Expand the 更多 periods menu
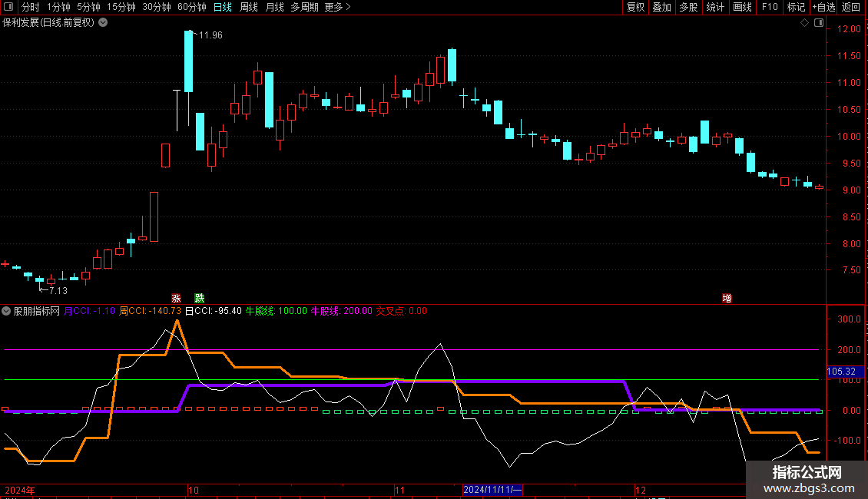This screenshot has height=499, width=868. point(337,7)
